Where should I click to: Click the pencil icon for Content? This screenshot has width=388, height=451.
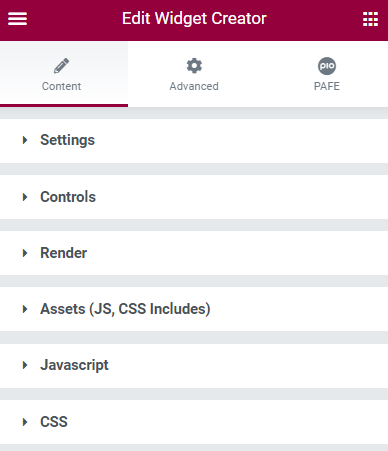[62, 66]
